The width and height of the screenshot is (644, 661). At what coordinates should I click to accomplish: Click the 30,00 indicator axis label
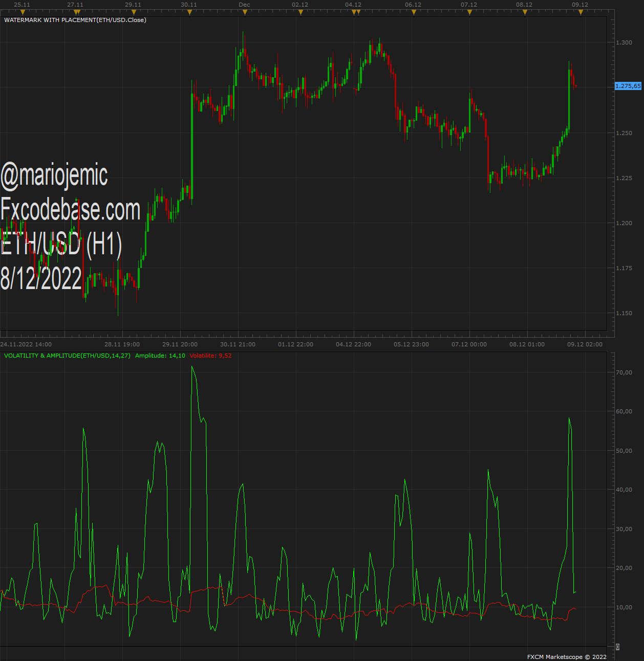(624, 529)
